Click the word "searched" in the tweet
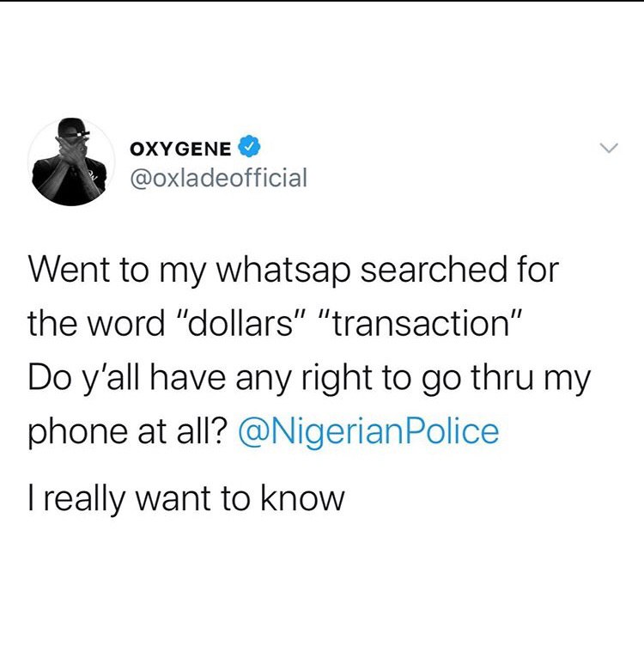Viewport: 644px width, 646px height. point(434,271)
